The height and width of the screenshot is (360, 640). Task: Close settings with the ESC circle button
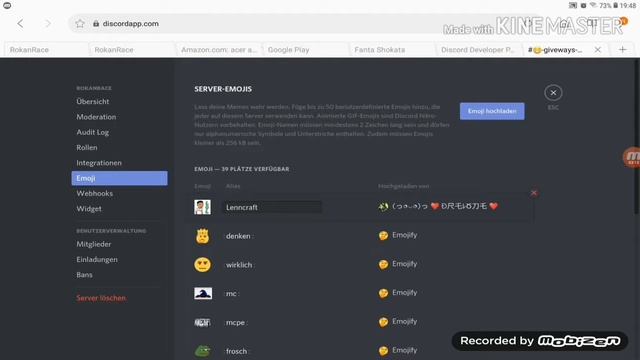553,93
